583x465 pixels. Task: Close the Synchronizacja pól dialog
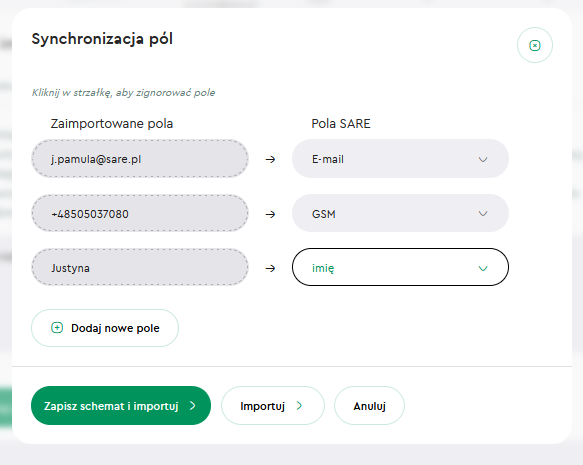pyautogui.click(x=535, y=45)
